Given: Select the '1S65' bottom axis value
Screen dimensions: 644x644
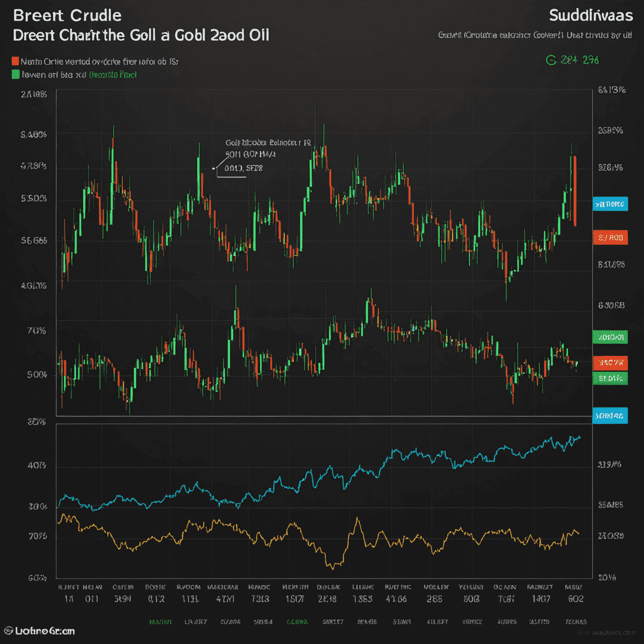Looking at the screenshot, I should 362,599.
